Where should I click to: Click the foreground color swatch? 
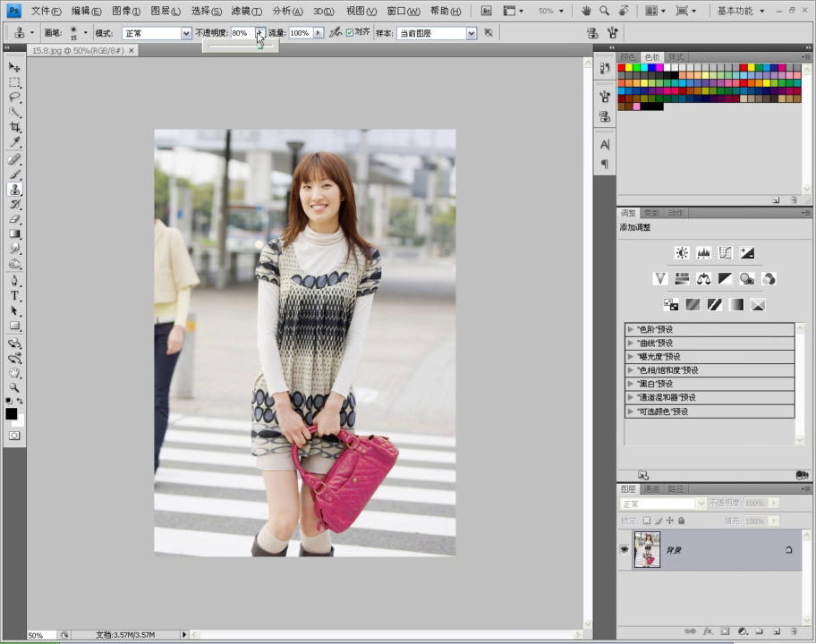11,413
